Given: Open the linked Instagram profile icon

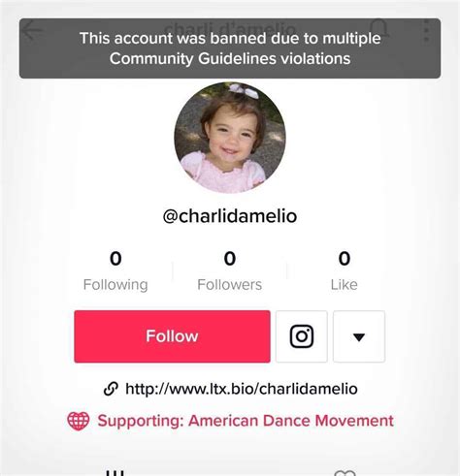Looking at the screenshot, I should coord(302,336).
